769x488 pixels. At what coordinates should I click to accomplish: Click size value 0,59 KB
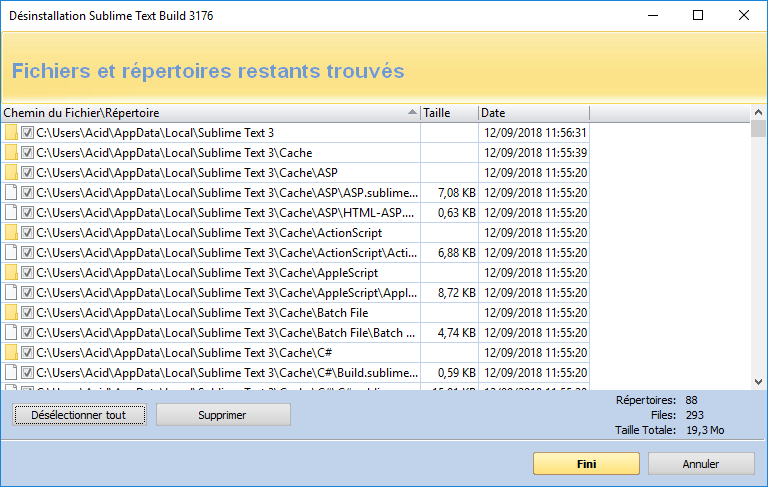[457, 373]
